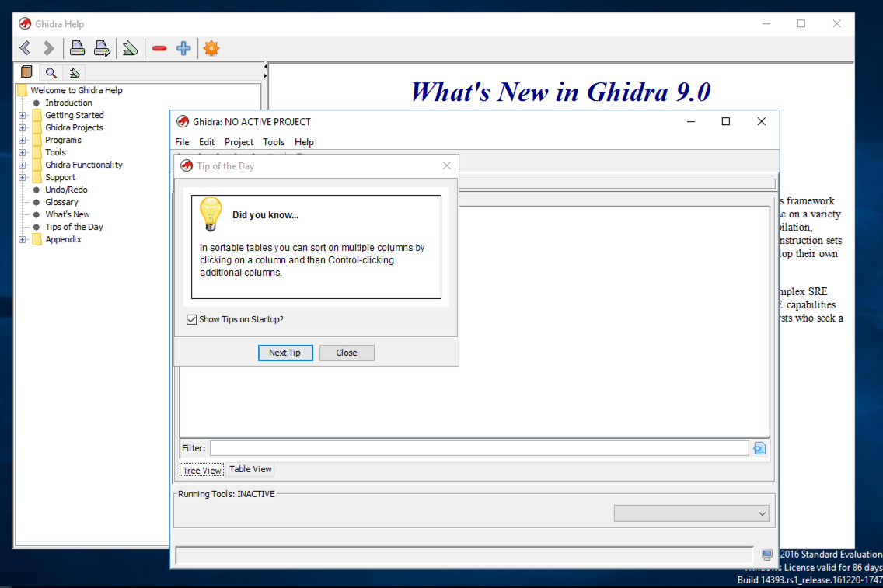The image size is (883, 588).
Task: Click Close in Tip of the Day
Action: 347,353
